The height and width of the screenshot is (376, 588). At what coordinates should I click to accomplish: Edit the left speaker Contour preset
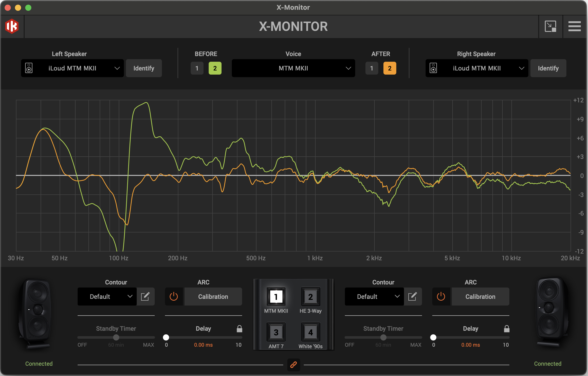pyautogui.click(x=145, y=297)
